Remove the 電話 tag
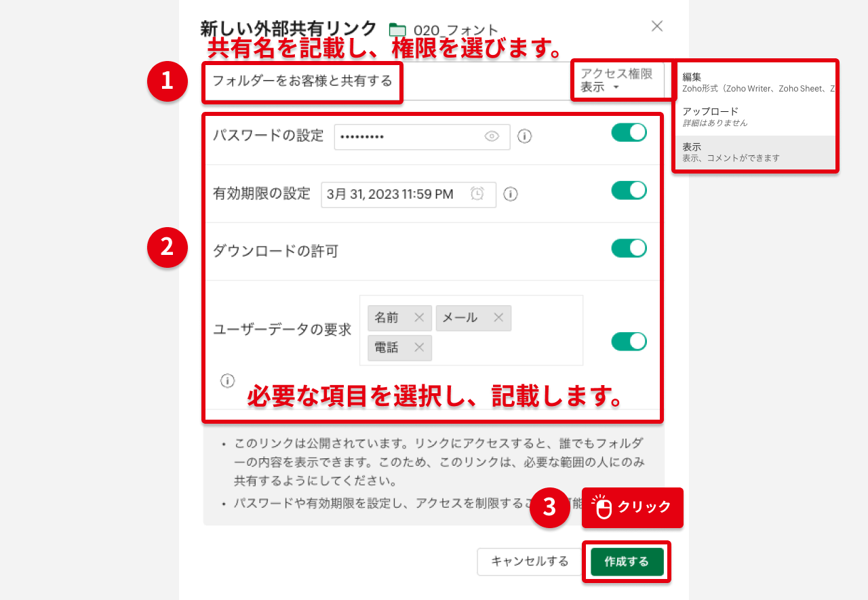Screen dimensions: 868x600 pyautogui.click(x=419, y=347)
